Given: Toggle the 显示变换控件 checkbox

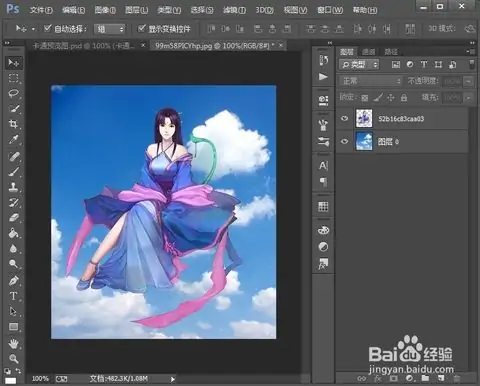Looking at the screenshot, I should coord(142,28).
